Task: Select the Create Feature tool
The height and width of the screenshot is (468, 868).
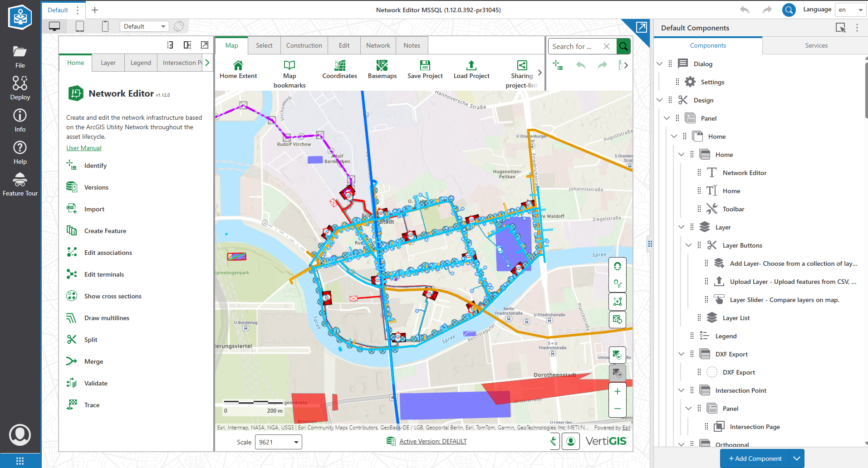Action: 105,231
